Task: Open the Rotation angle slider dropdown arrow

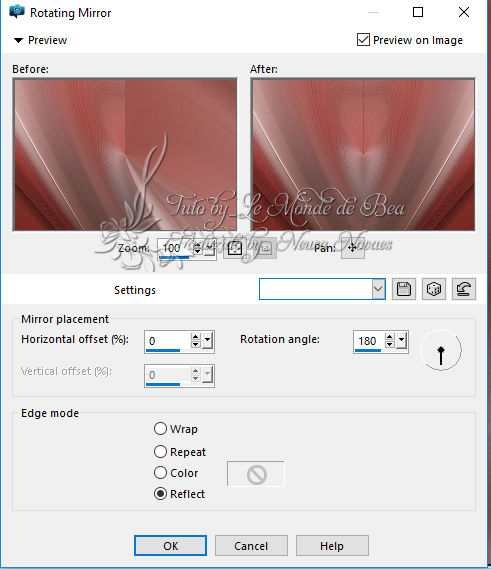Action: 401,340
